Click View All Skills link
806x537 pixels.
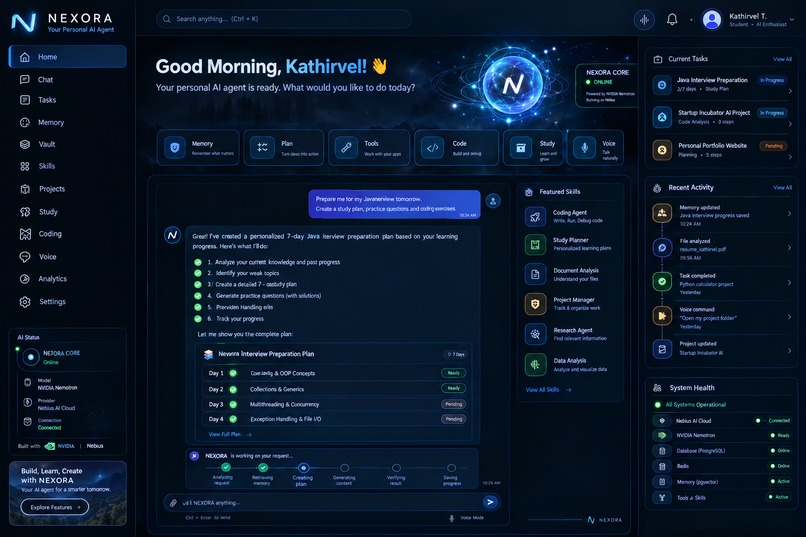point(548,390)
